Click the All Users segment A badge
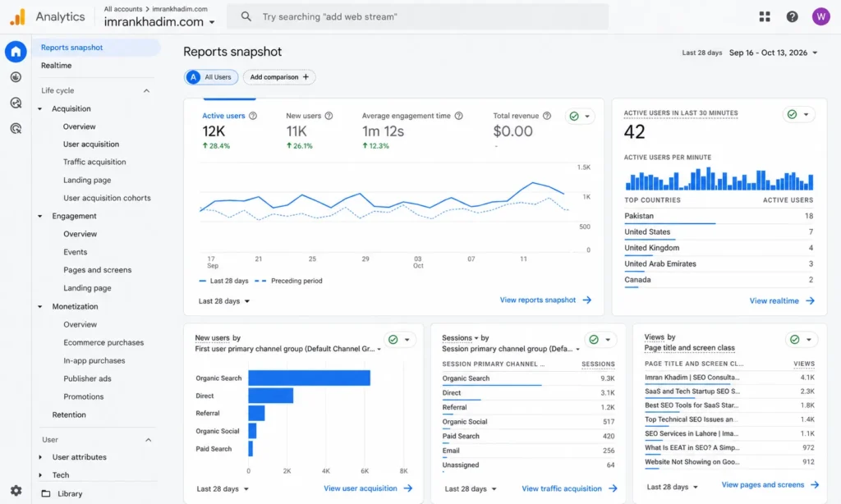This screenshot has height=504, width=841. (x=193, y=77)
